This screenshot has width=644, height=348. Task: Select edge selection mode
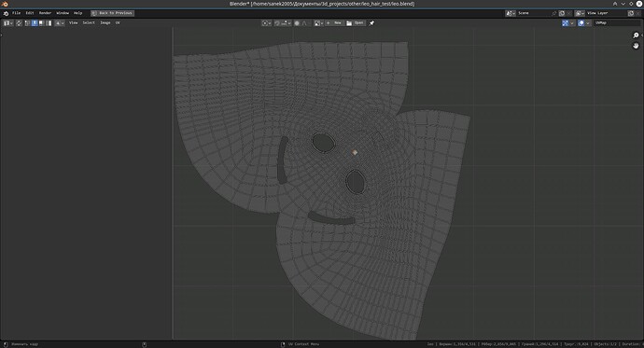coord(35,23)
